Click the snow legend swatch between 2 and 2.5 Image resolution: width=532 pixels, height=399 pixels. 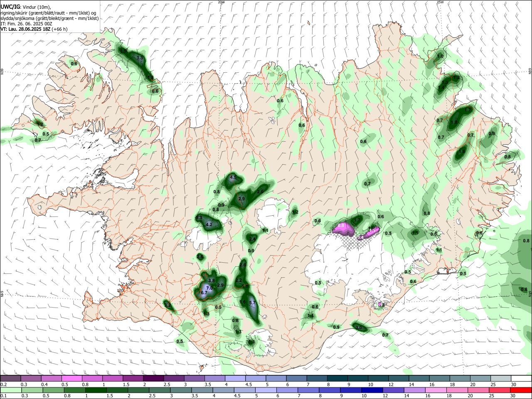pyautogui.click(x=153, y=379)
